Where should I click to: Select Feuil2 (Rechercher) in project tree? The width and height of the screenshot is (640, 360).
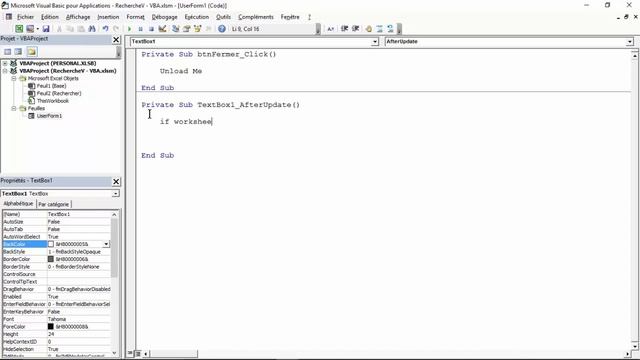pos(59,93)
